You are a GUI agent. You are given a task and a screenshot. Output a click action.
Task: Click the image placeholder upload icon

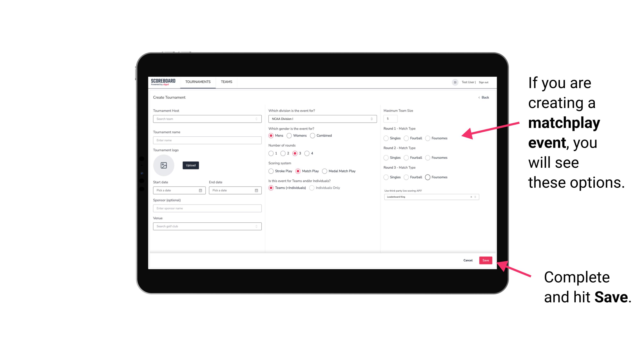click(163, 165)
